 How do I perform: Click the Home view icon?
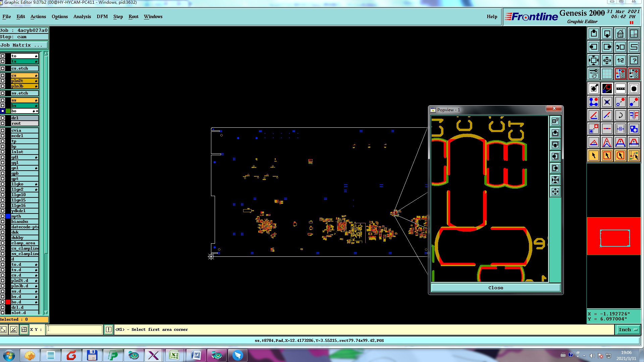click(x=620, y=34)
